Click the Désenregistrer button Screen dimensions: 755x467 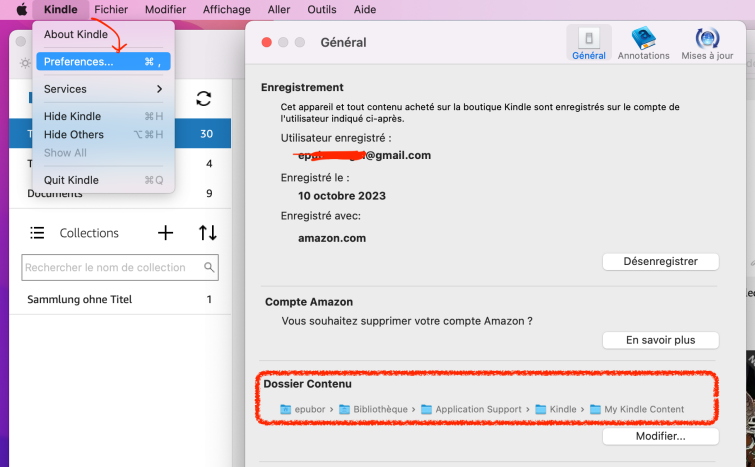(661, 261)
